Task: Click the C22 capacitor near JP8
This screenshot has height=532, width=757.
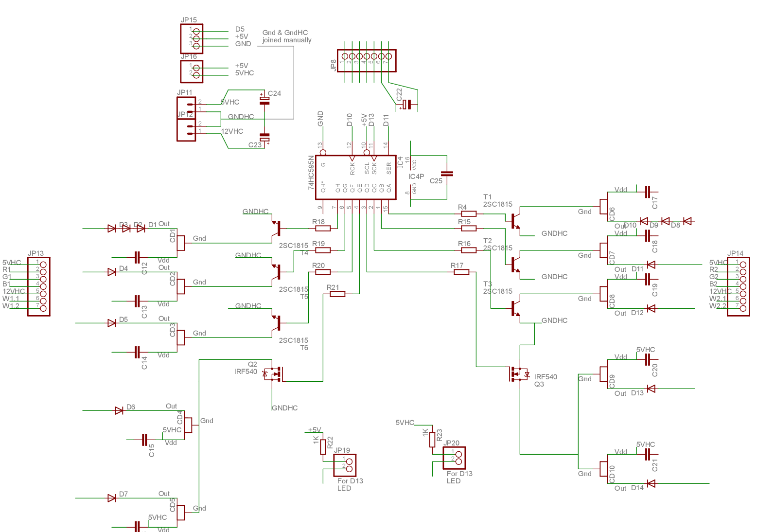Action: (x=407, y=105)
